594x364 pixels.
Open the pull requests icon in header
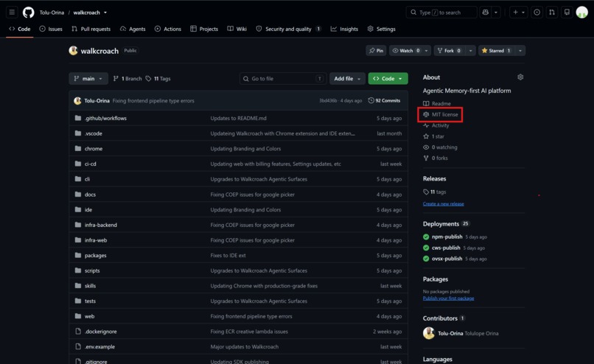pyautogui.click(x=552, y=12)
